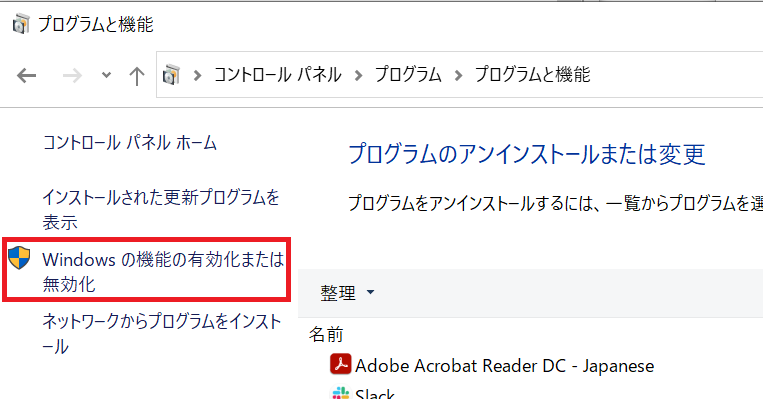The height and width of the screenshot is (399, 763).
Task: Sort list by 名前 column header
Action: tap(326, 334)
